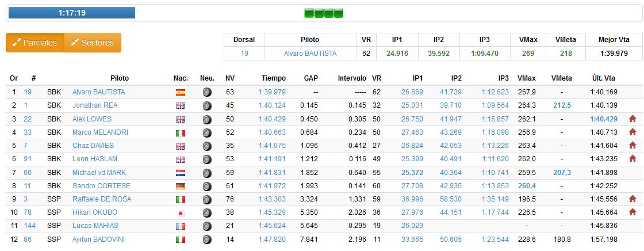This screenshot has width=644, height=251.
Task: Open rider Jonathan REA's link
Action: pos(94,105)
